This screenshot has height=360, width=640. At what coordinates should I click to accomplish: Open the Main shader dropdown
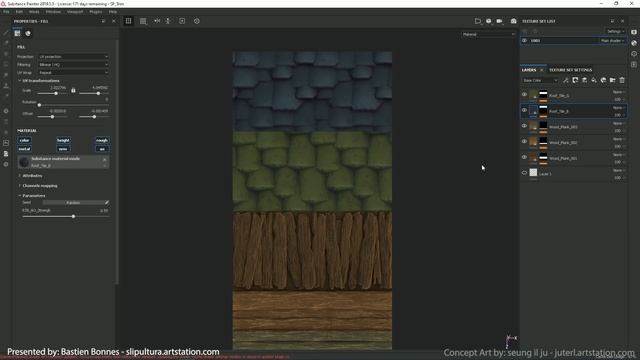tap(612, 41)
